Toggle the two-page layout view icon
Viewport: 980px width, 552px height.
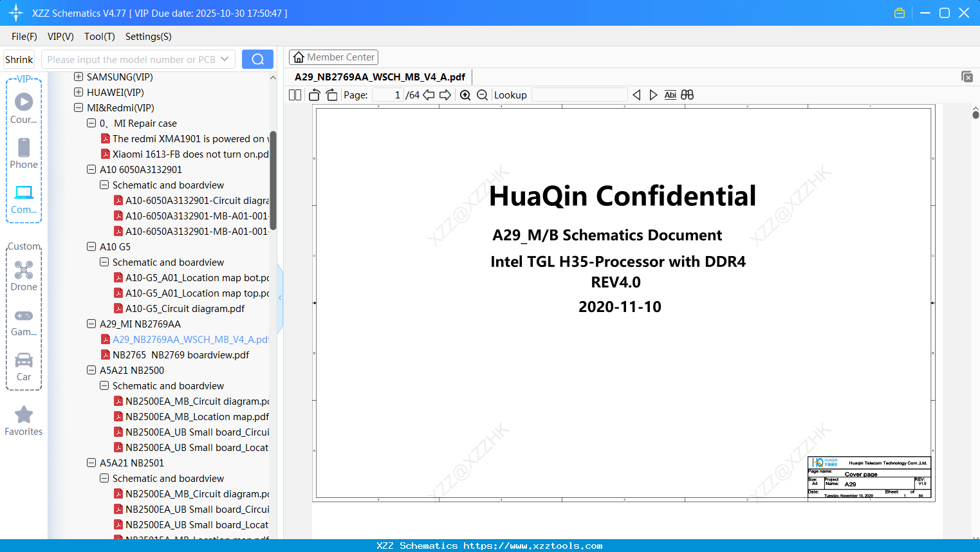pos(295,95)
